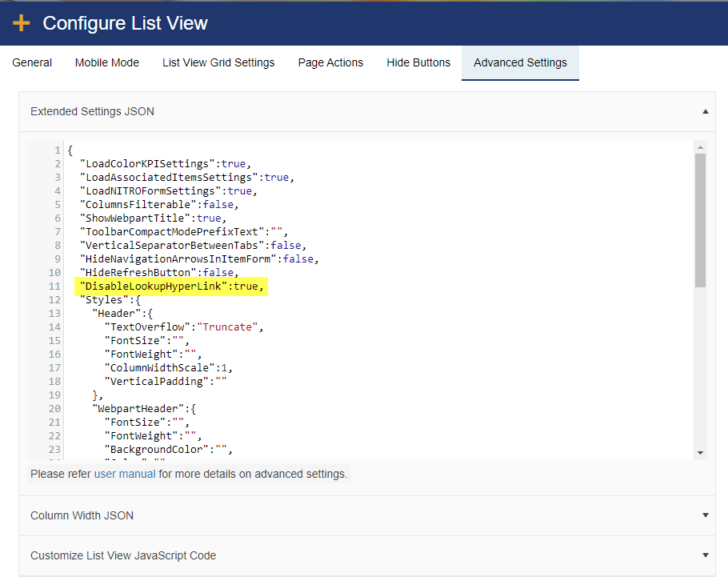The image size is (728, 581).
Task: Open the user manual link
Action: pyautogui.click(x=125, y=474)
